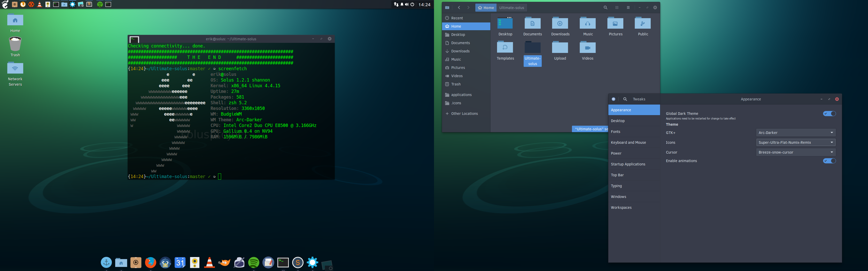Image resolution: width=868 pixels, height=271 pixels.
Task: Open the settings gear icon in the dock
Action: coord(313,262)
